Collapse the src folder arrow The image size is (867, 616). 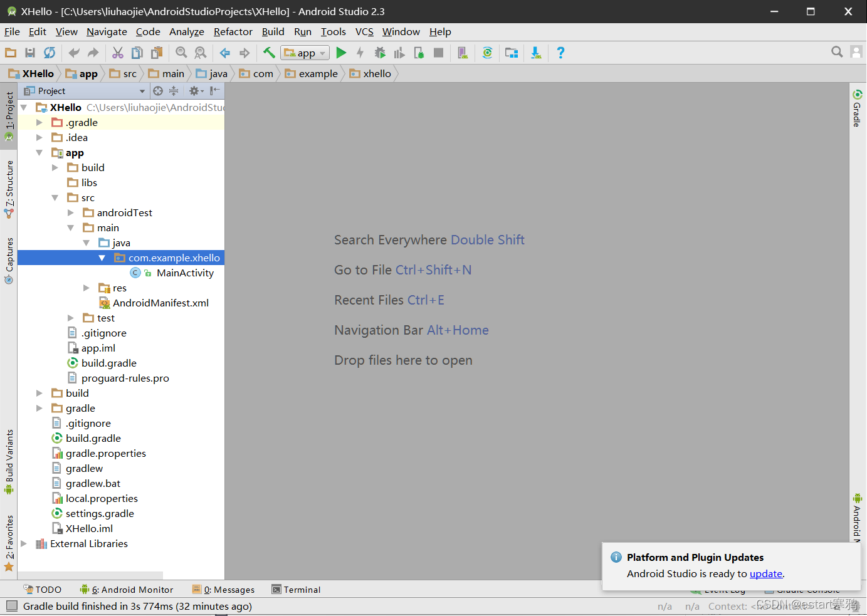[x=55, y=197]
